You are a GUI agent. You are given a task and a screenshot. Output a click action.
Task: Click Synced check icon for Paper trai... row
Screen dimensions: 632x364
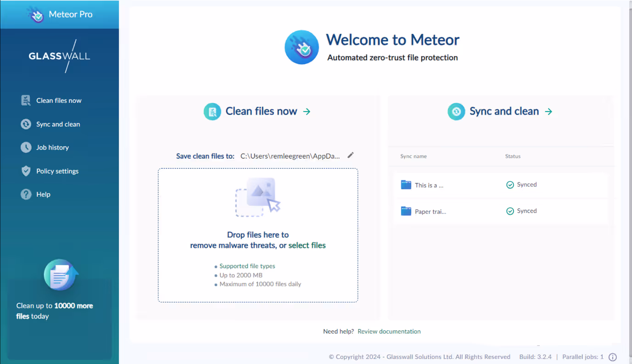pos(510,211)
